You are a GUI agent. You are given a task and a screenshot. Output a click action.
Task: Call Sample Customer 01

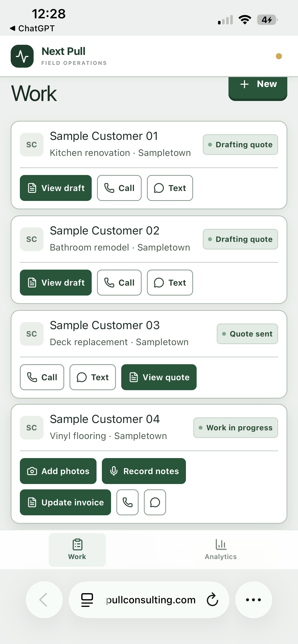tap(119, 188)
